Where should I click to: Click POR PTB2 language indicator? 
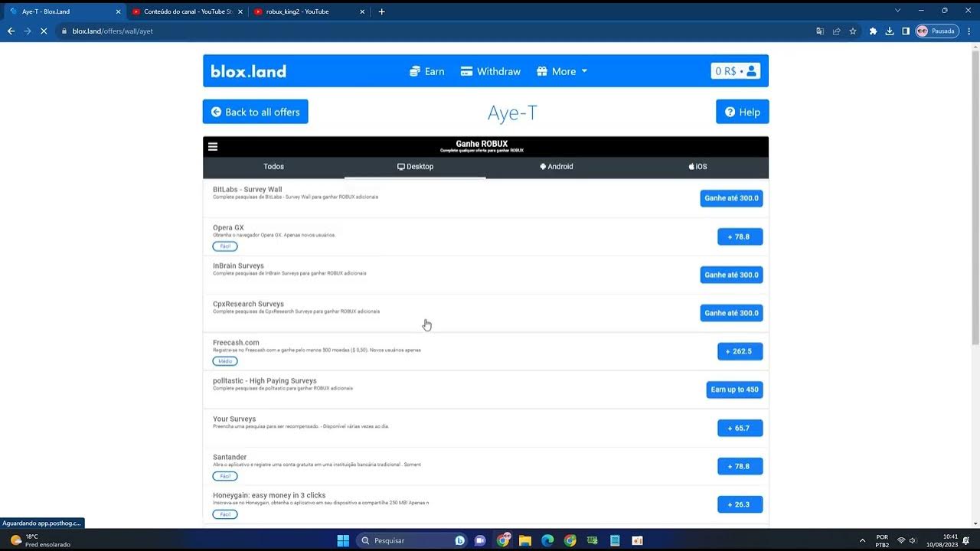tap(882, 540)
